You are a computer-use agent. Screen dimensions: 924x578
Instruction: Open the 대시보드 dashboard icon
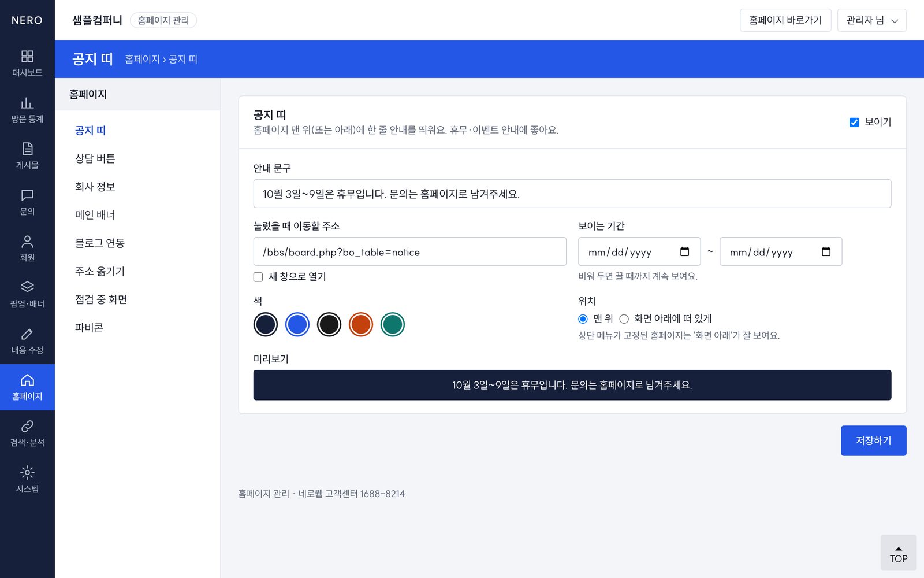27,56
